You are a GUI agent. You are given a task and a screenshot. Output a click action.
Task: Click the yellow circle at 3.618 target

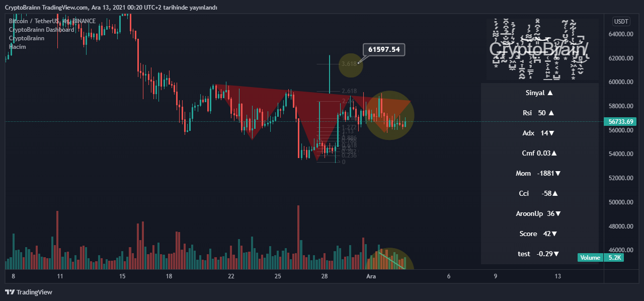pos(350,64)
